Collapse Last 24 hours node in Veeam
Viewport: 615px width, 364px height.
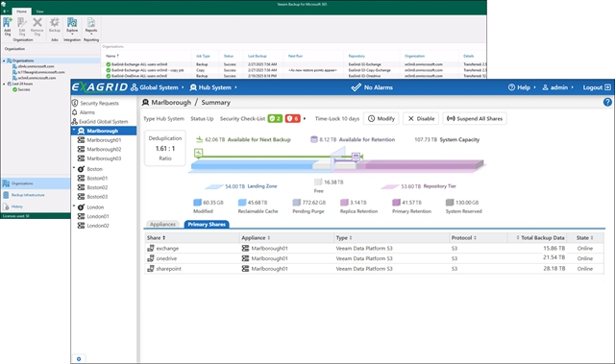4,84
